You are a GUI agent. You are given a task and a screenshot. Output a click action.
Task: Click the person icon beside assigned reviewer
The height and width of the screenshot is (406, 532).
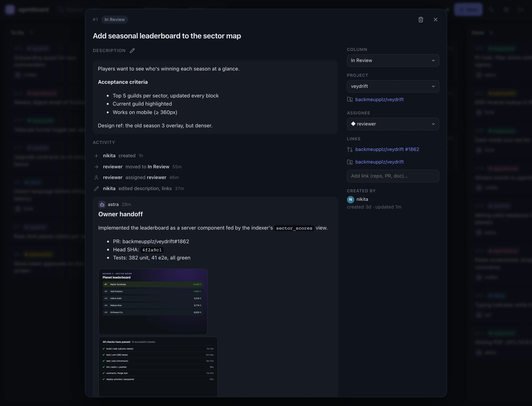[x=96, y=178]
